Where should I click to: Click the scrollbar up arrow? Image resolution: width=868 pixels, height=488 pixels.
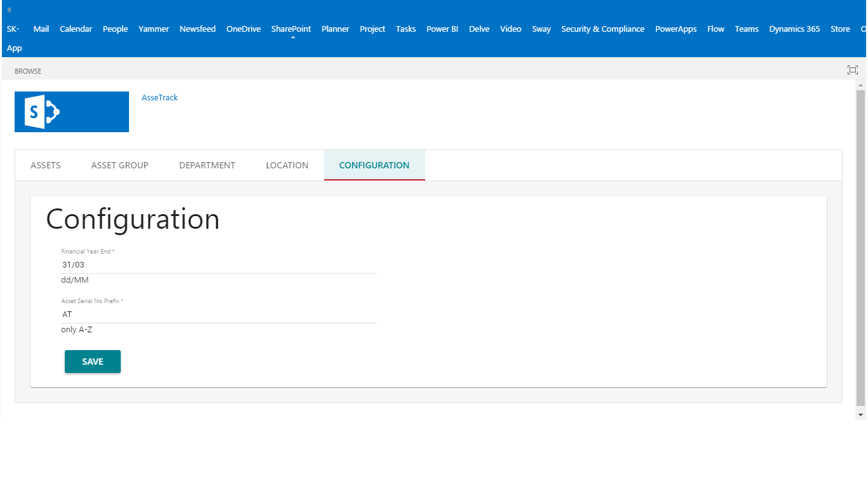pos(861,85)
